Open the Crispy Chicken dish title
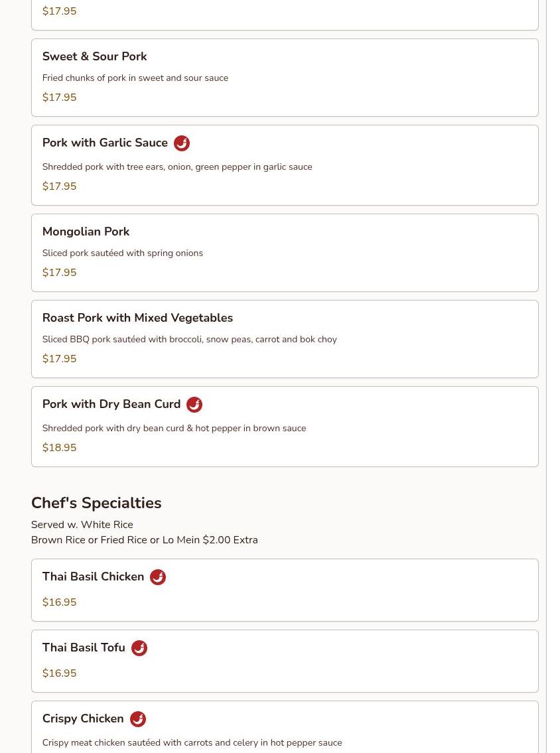The width and height of the screenshot is (560, 753). [82, 719]
